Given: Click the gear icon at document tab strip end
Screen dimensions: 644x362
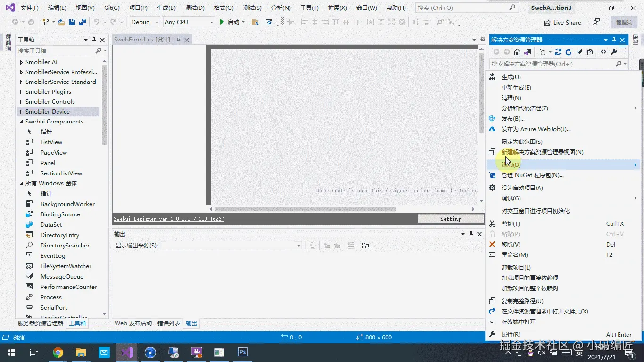Looking at the screenshot, I should click(x=483, y=40).
